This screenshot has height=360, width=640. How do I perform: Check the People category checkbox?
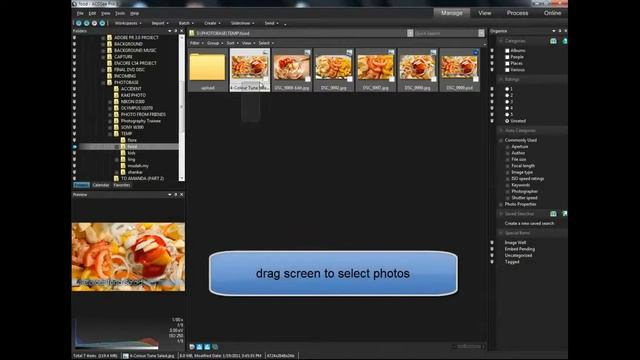[x=507, y=57]
